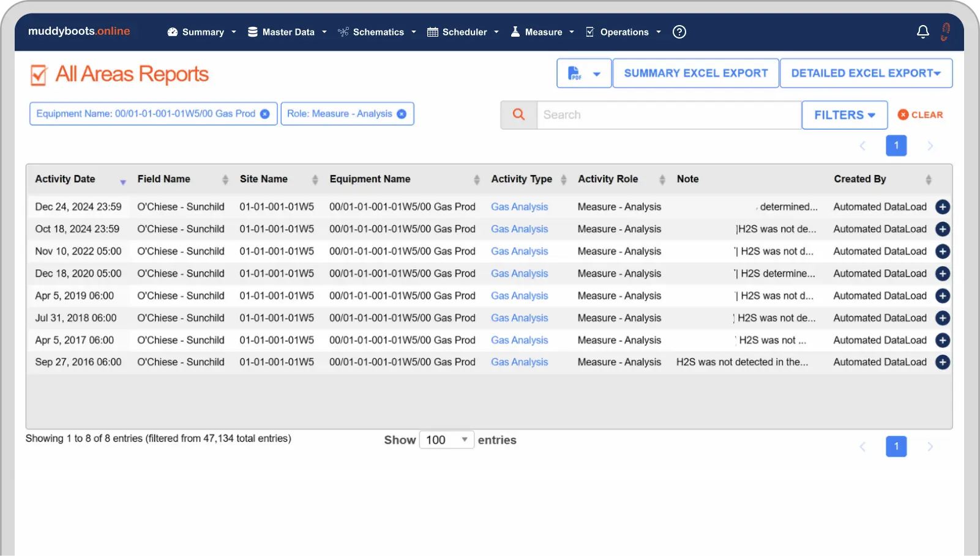
Task: Click the notification bell icon
Action: (922, 32)
